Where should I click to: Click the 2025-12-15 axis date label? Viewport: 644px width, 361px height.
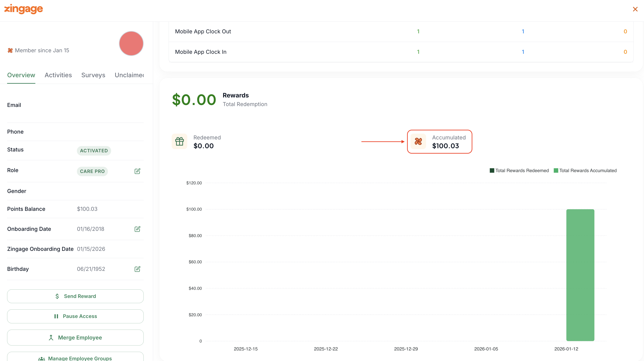point(246,349)
